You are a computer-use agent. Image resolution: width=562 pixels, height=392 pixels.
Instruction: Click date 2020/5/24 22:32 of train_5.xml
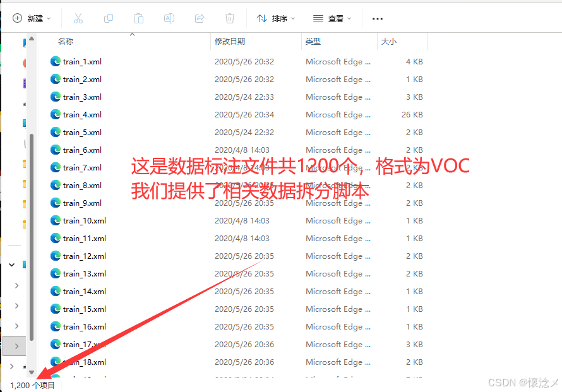(244, 132)
